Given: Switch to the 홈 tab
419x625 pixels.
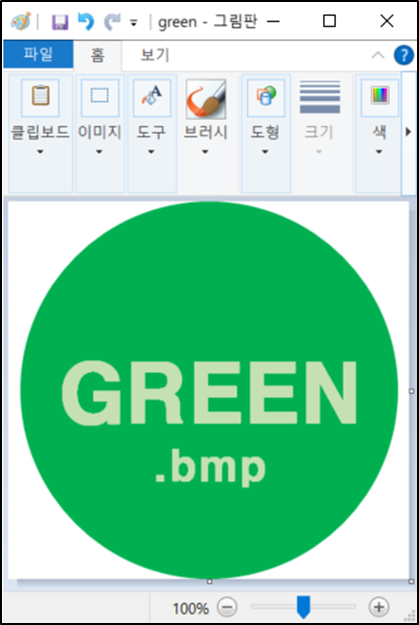Looking at the screenshot, I should (98, 55).
